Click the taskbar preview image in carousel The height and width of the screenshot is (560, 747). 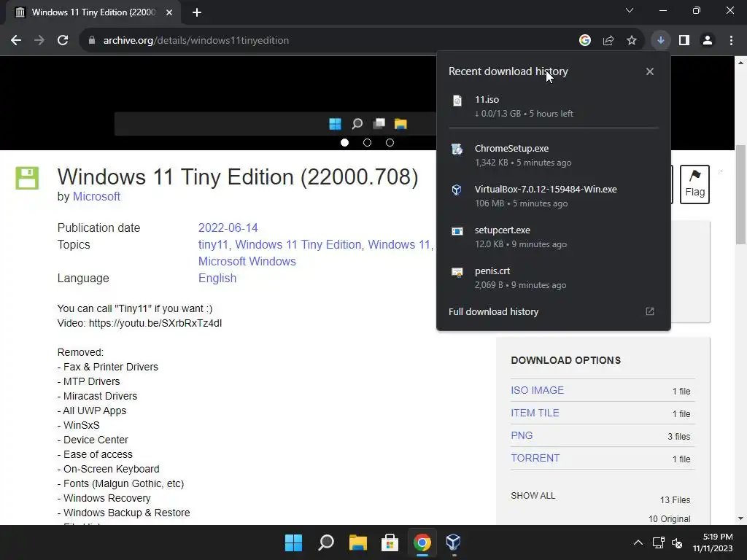tap(275, 124)
